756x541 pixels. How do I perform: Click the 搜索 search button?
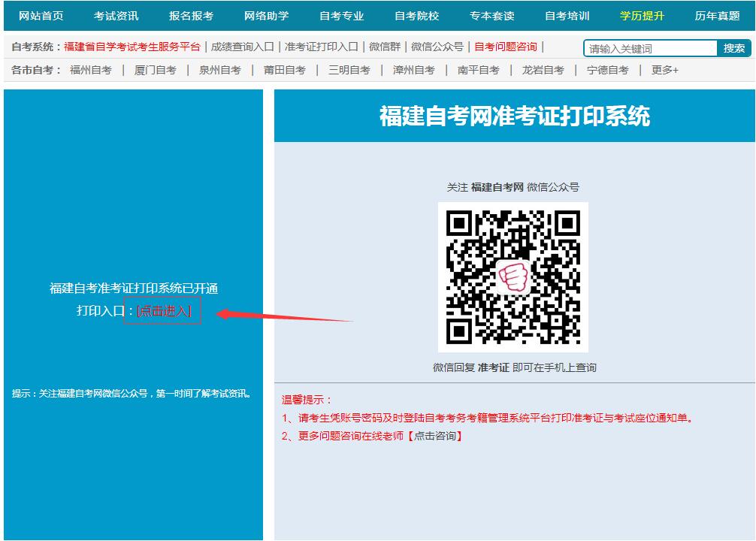(733, 47)
